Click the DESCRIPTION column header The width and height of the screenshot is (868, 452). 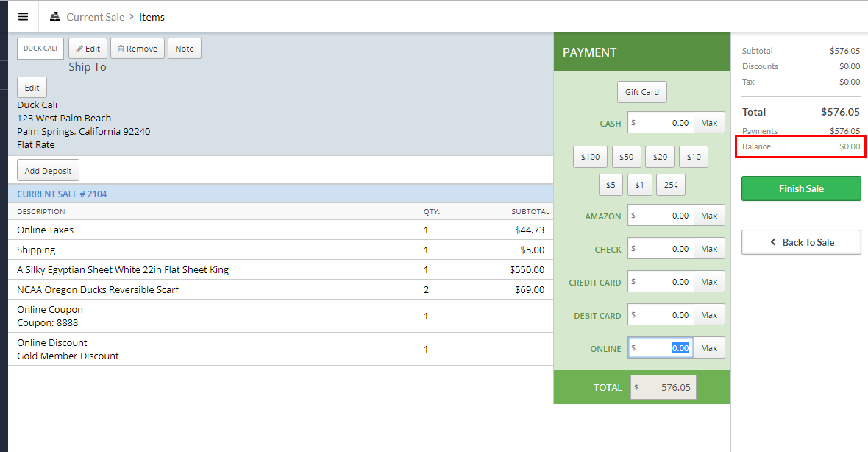point(41,211)
